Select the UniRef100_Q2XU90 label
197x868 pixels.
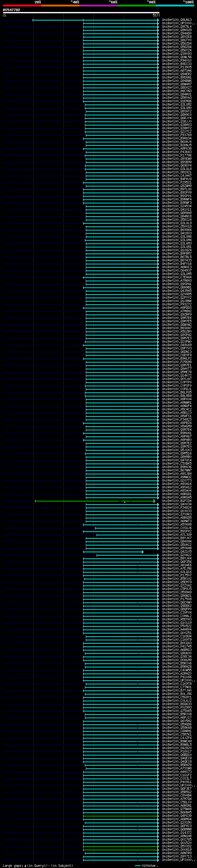176,822
